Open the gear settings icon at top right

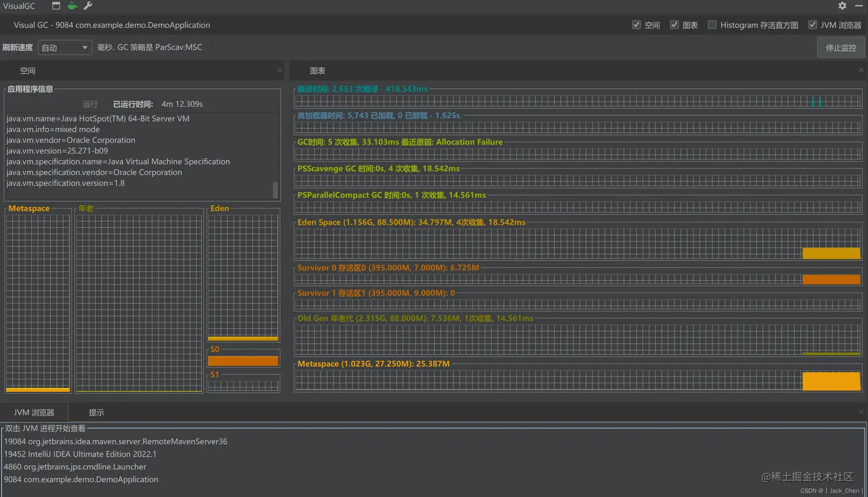[842, 6]
